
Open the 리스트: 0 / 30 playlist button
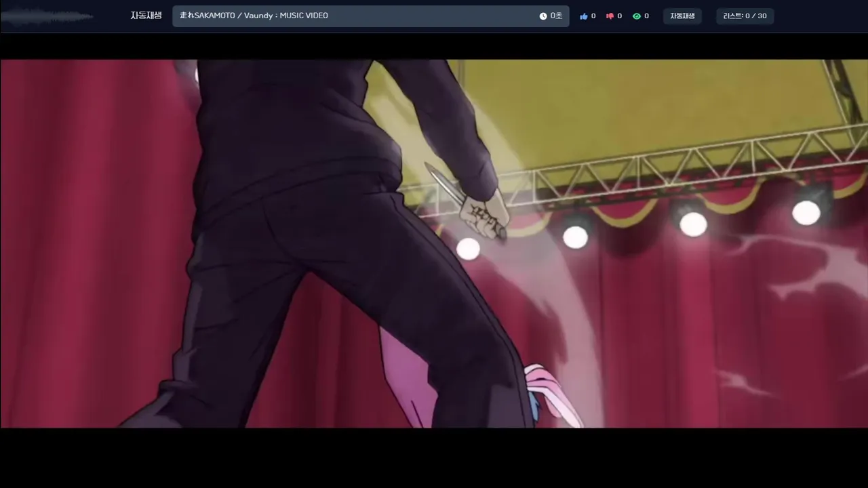[745, 16]
